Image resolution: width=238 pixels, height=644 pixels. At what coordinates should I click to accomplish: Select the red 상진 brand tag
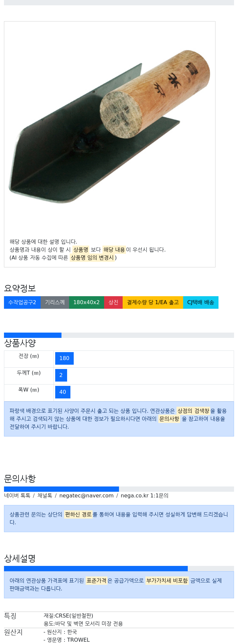point(113,302)
